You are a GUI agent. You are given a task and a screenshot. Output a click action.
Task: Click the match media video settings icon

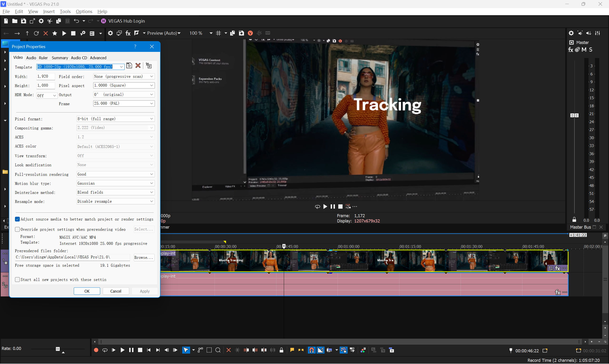tap(149, 66)
